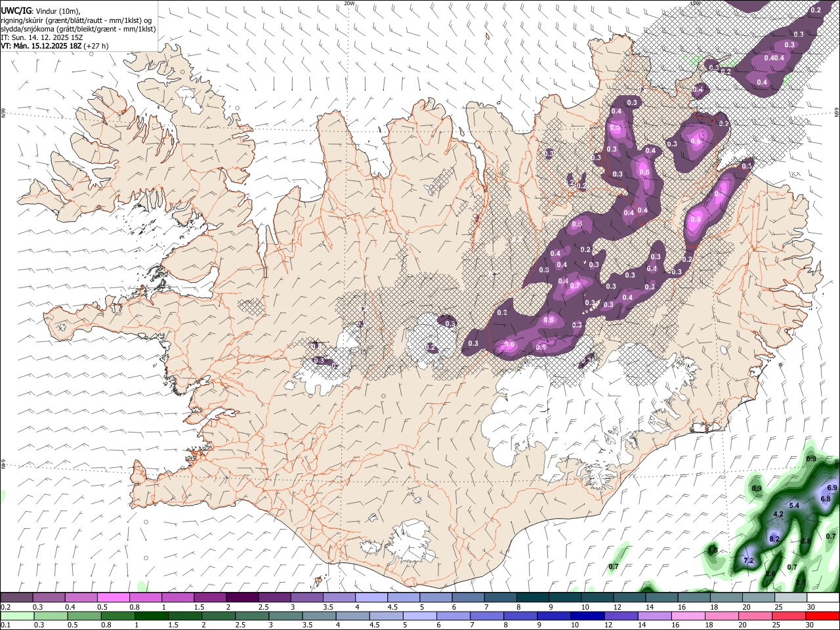The width and height of the screenshot is (840, 630).
Task: Click the '8.2' precipitation value offshore
Action: tap(774, 539)
